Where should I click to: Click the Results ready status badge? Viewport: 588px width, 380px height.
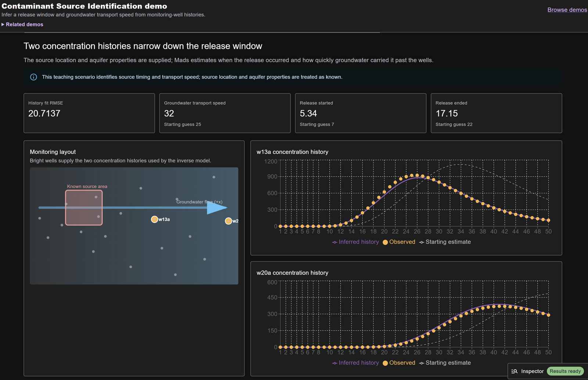tap(565, 371)
